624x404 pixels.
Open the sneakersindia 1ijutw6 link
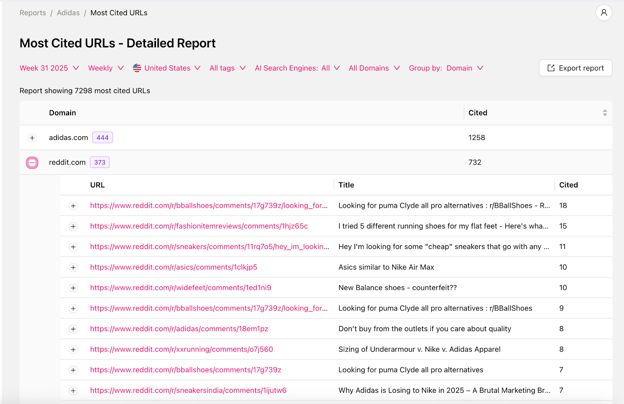point(188,390)
